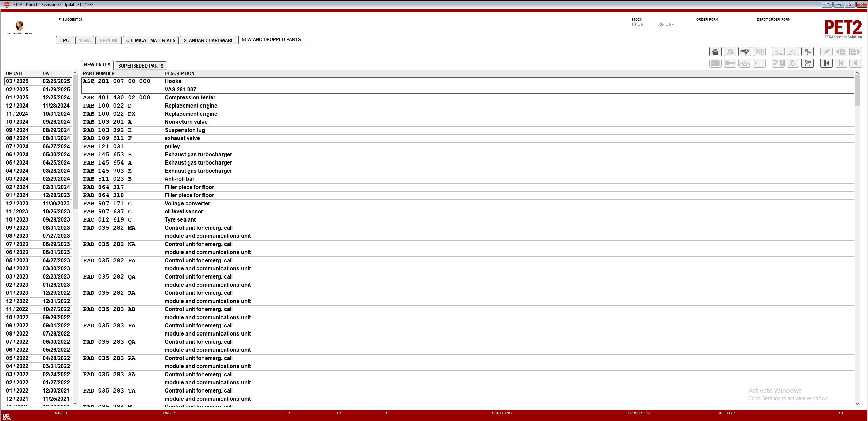Switch to the SUPERSEDED PARTS tab
The width and height of the screenshot is (868, 421).
140,65
